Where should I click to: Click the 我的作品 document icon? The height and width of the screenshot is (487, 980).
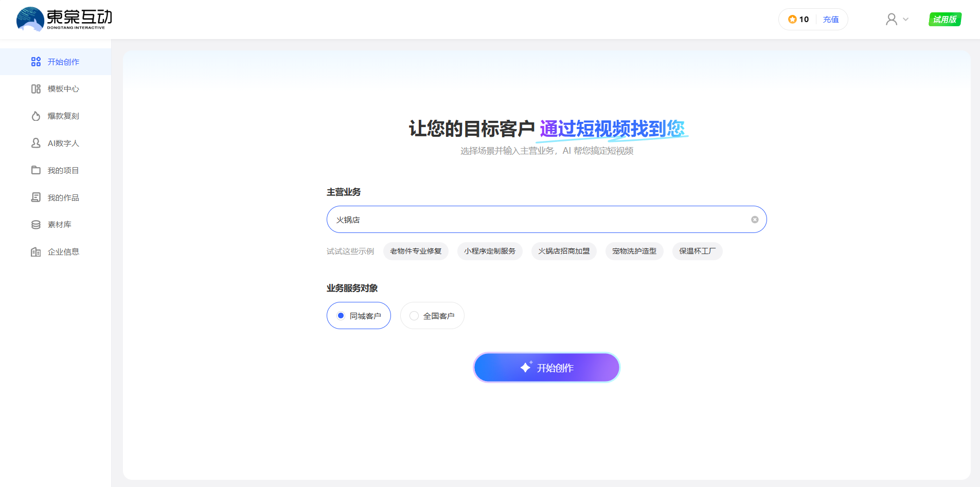pos(36,197)
